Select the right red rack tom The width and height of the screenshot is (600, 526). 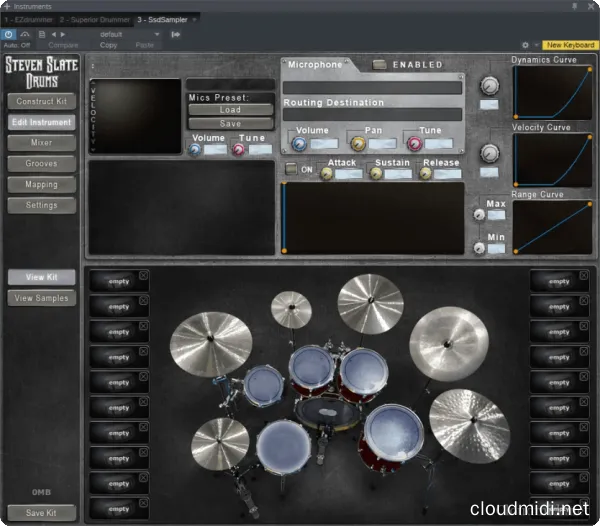pyautogui.click(x=364, y=371)
